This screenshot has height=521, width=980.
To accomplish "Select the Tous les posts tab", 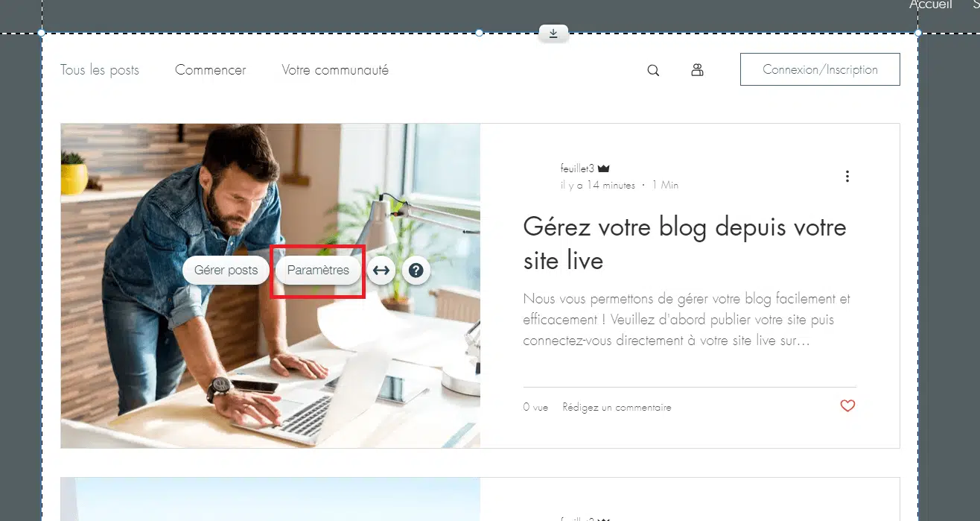I will click(x=100, y=70).
